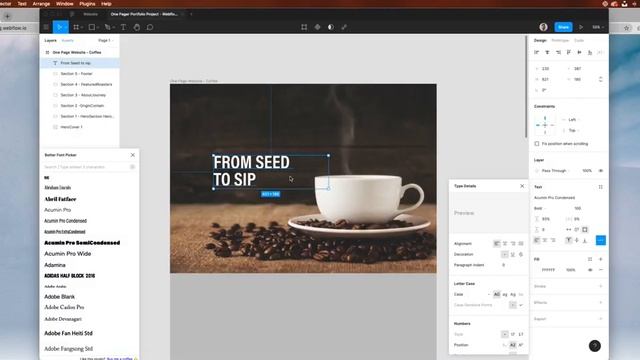The width and height of the screenshot is (640, 360).
Task: Select uppercase AG case option
Action: point(497,294)
